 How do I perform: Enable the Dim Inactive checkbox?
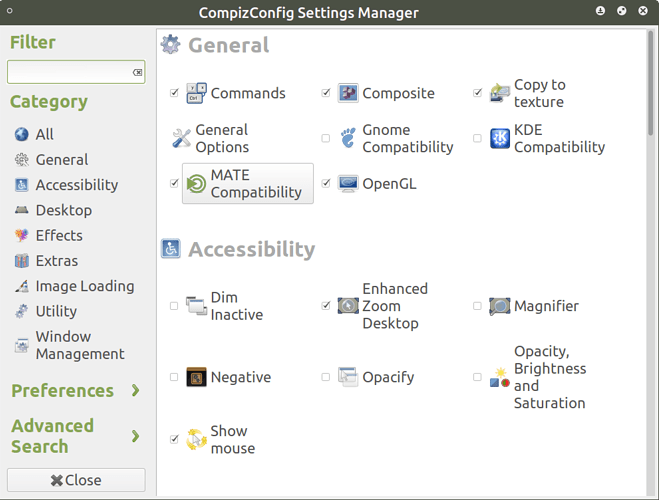click(174, 306)
